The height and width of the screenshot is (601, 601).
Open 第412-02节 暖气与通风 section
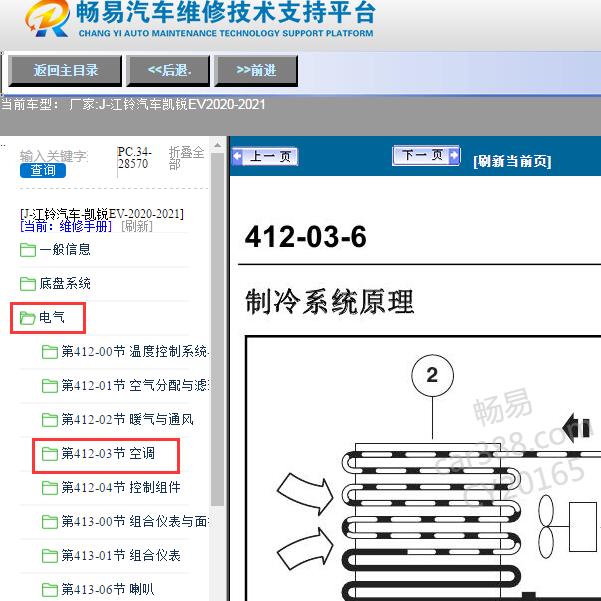click(x=127, y=419)
